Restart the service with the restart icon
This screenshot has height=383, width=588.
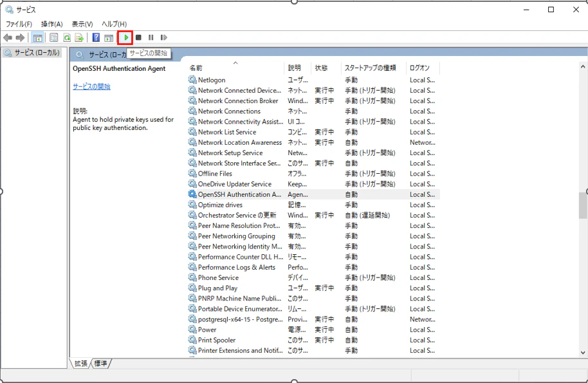pos(163,37)
